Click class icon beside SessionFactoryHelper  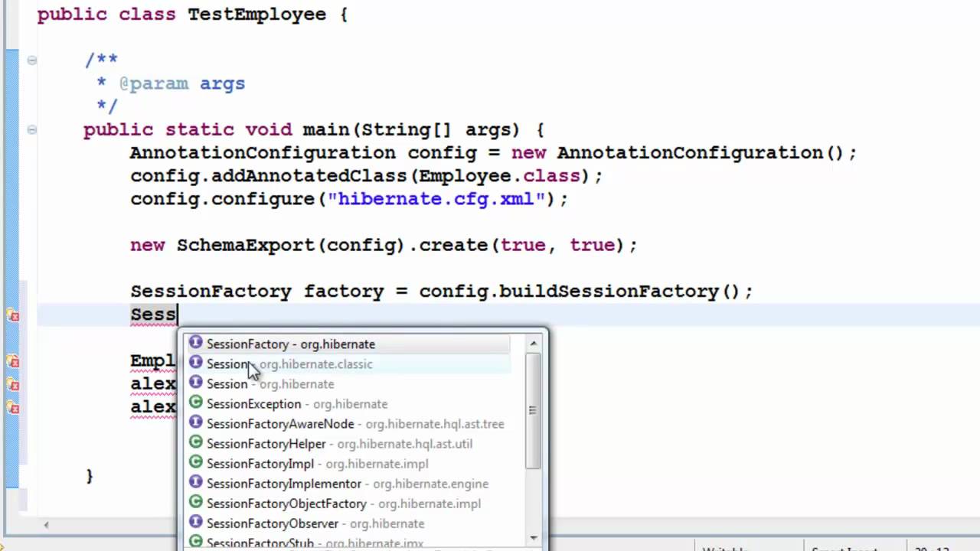click(x=196, y=442)
